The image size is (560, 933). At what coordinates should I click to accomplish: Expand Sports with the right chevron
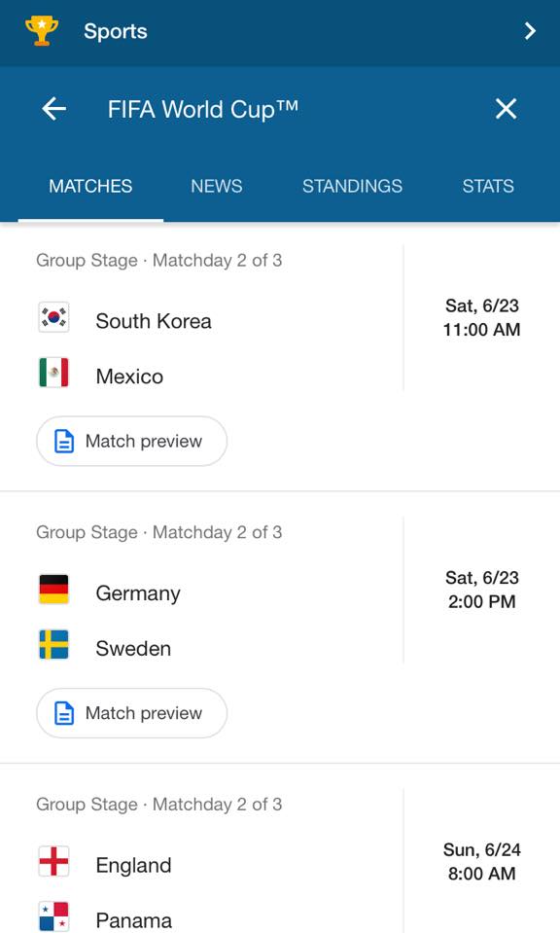click(530, 31)
